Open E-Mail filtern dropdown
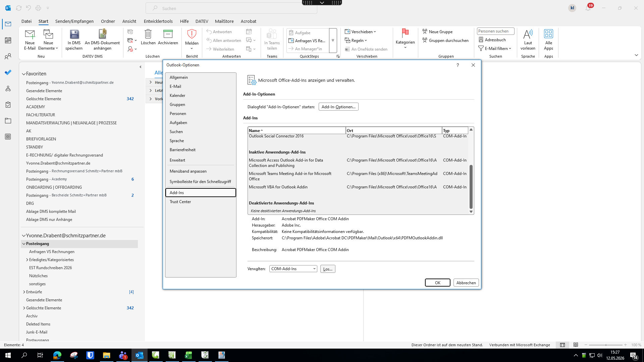 pos(495,49)
